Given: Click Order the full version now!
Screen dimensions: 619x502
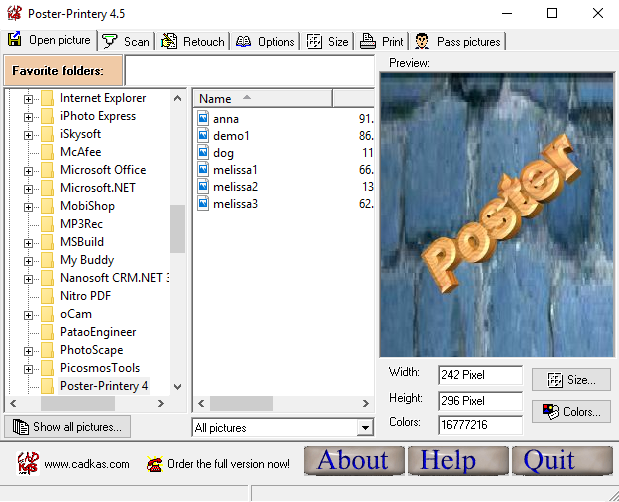Looking at the screenshot, I should click(x=228, y=464).
